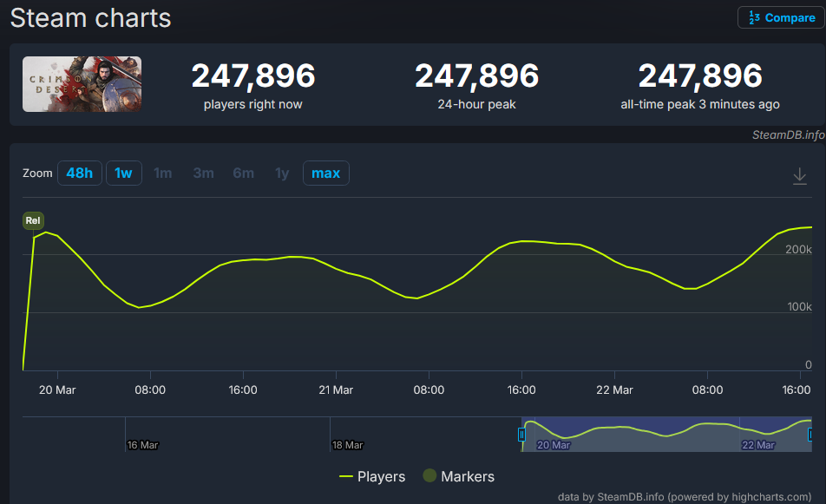The image size is (826, 504).
Task: Click the 24-hour peak label
Action: 476,104
